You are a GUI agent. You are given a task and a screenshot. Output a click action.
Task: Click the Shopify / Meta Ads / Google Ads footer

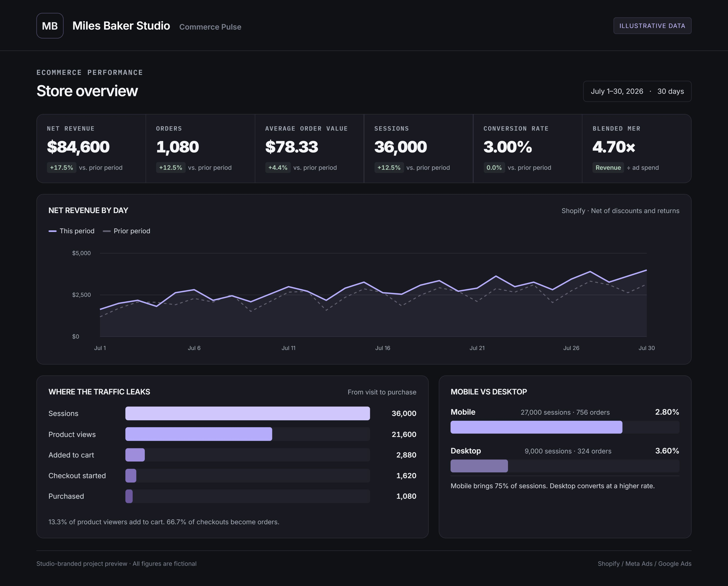[x=644, y=564]
